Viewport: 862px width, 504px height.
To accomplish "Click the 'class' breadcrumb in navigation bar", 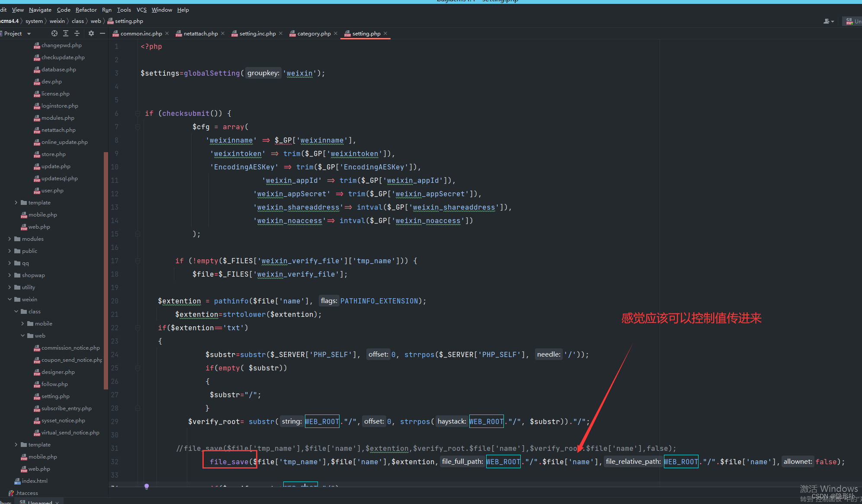I will point(77,21).
